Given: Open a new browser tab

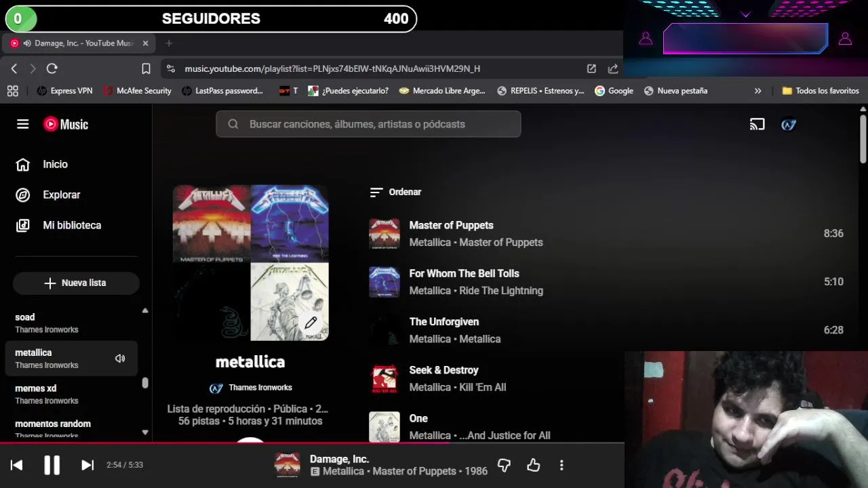Looking at the screenshot, I should pos(169,43).
